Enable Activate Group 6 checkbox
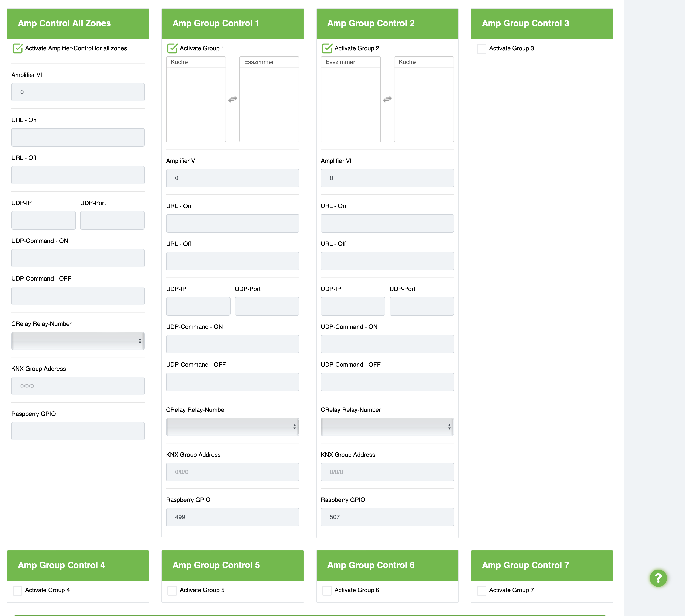The image size is (685, 616). click(x=327, y=591)
